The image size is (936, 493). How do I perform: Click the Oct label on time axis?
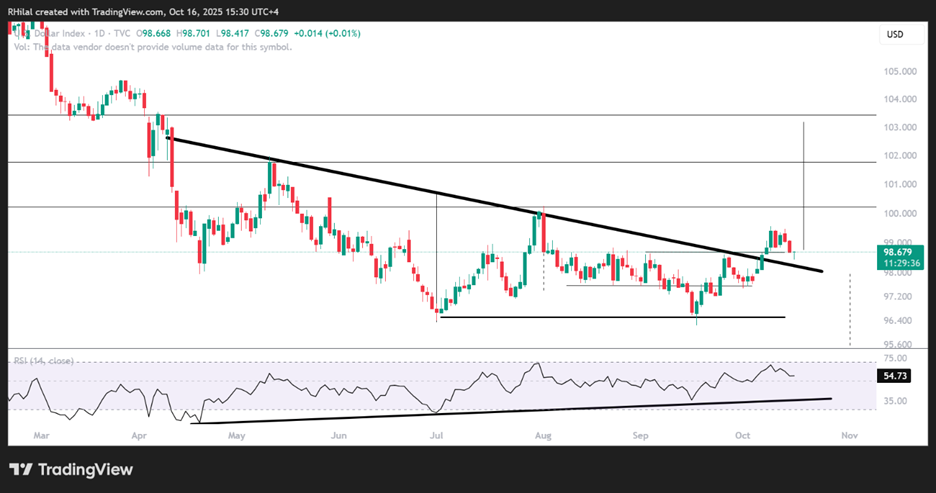743,436
